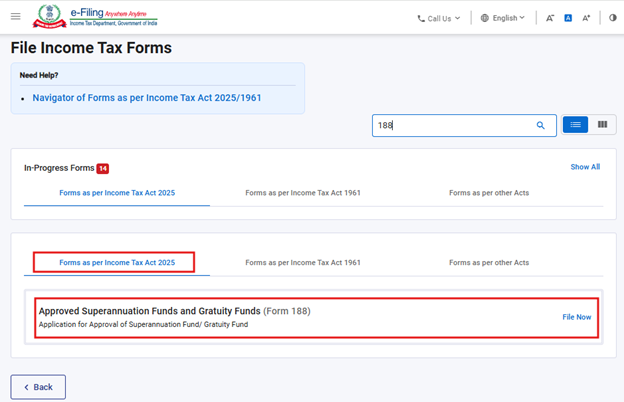This screenshot has width=624, height=402.
Task: Click the search magnifier icon
Action: coord(541,126)
